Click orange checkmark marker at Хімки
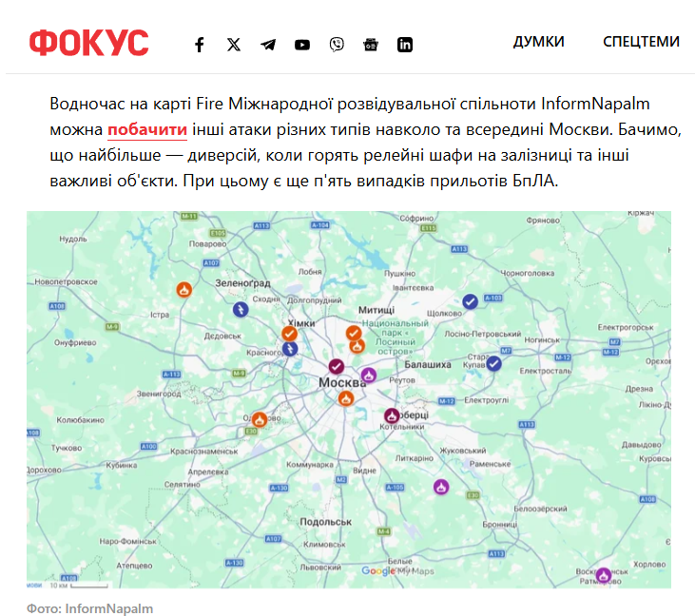 (289, 334)
